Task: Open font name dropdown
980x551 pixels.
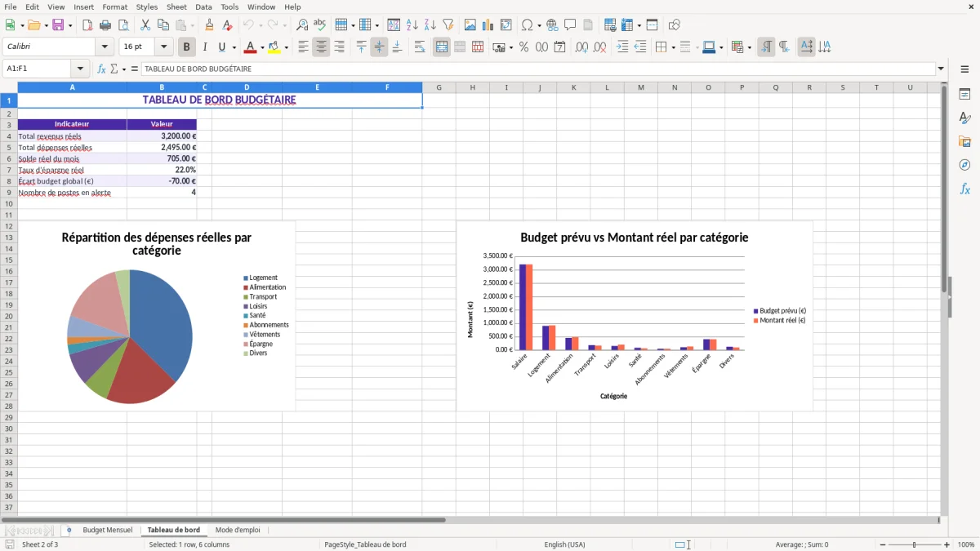Action: point(105,47)
